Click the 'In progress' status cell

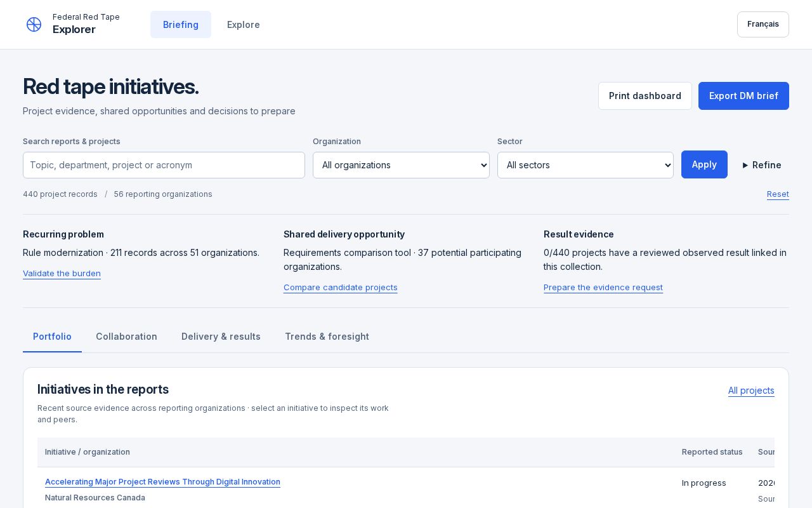[704, 483]
